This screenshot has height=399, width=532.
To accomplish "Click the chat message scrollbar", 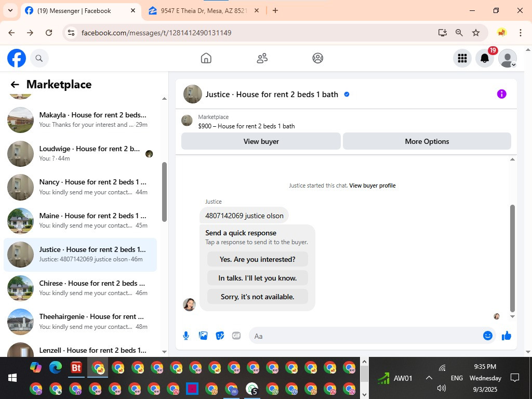I will [512, 258].
